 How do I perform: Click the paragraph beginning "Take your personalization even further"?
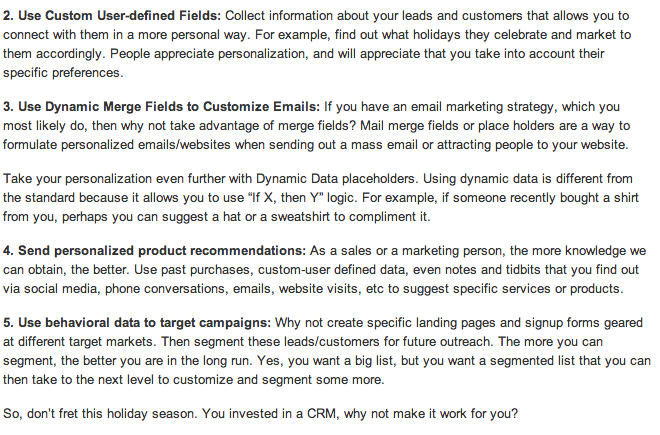(x=321, y=198)
